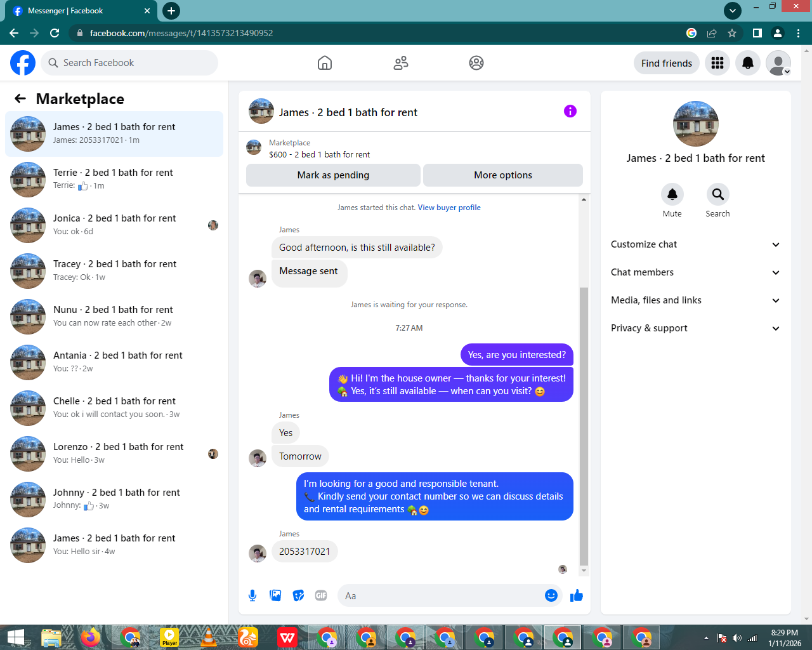Viewport: 812px width, 650px height.
Task: Search in conversation with magnifier icon
Action: click(718, 194)
